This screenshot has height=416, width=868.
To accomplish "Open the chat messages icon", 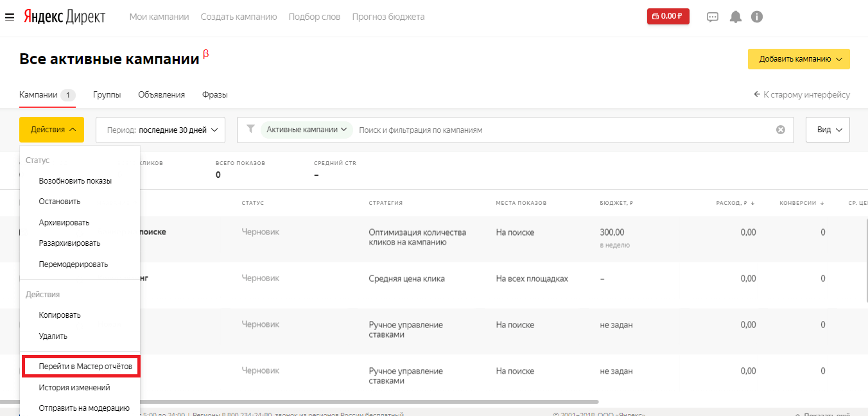I will 712,17.
